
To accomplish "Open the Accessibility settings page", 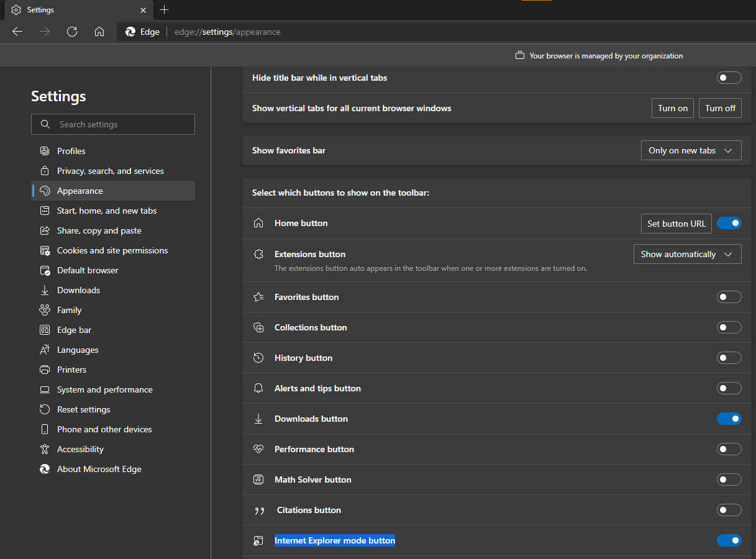I will pyautogui.click(x=113, y=449).
